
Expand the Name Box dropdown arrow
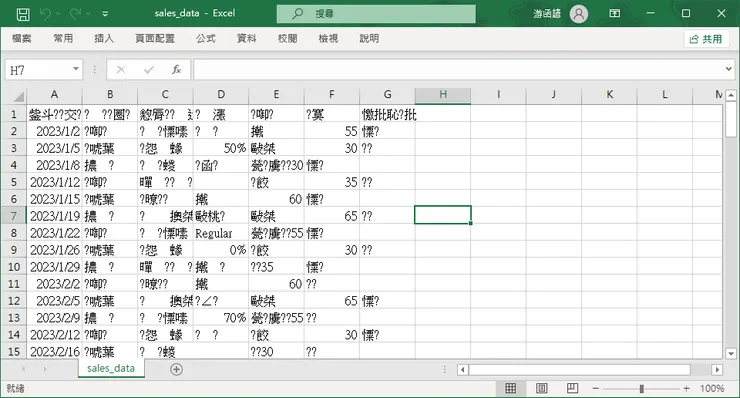[76, 70]
